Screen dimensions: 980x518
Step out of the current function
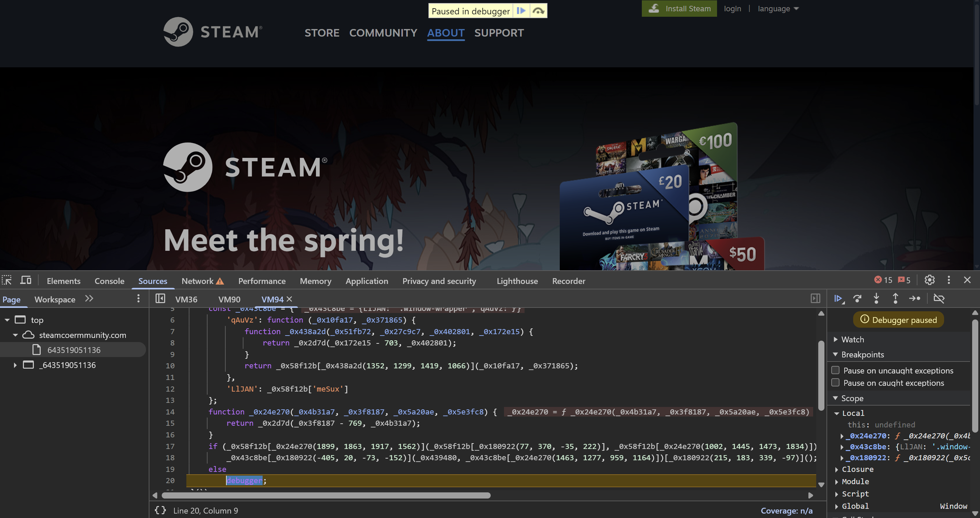(x=896, y=299)
